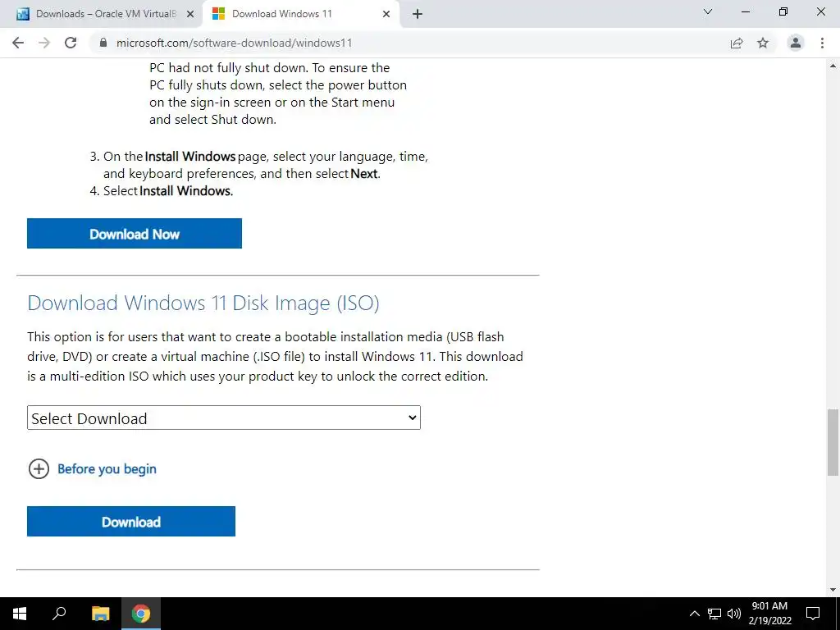
Task: View site security lock info
Action: click(103, 43)
